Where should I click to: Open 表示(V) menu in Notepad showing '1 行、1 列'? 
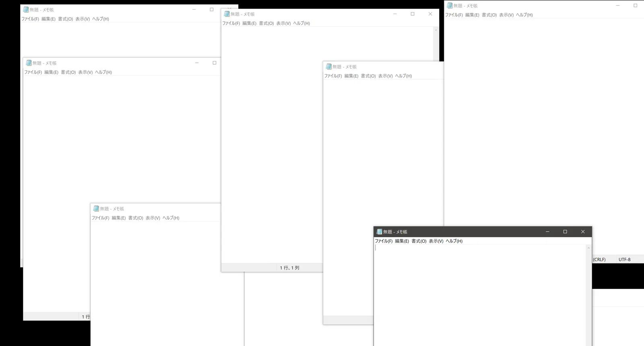[283, 23]
